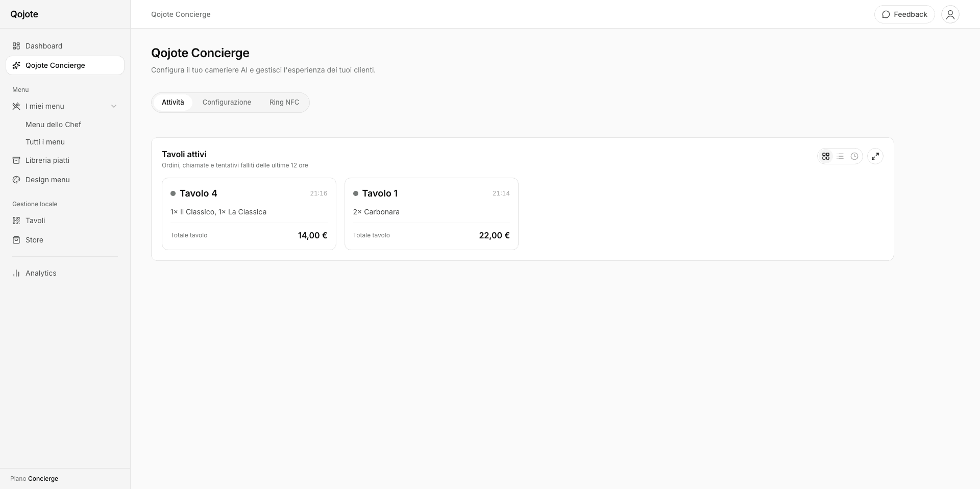Click the Tavoli QR code icon

point(16,221)
